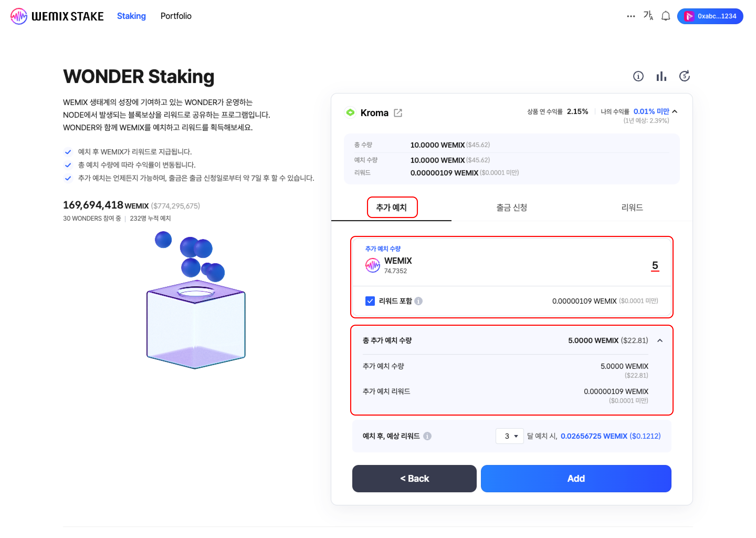Viewport: 756px width, 538px height.
Task: Click the 추가 예치 수량 amount field
Action: click(x=654, y=265)
